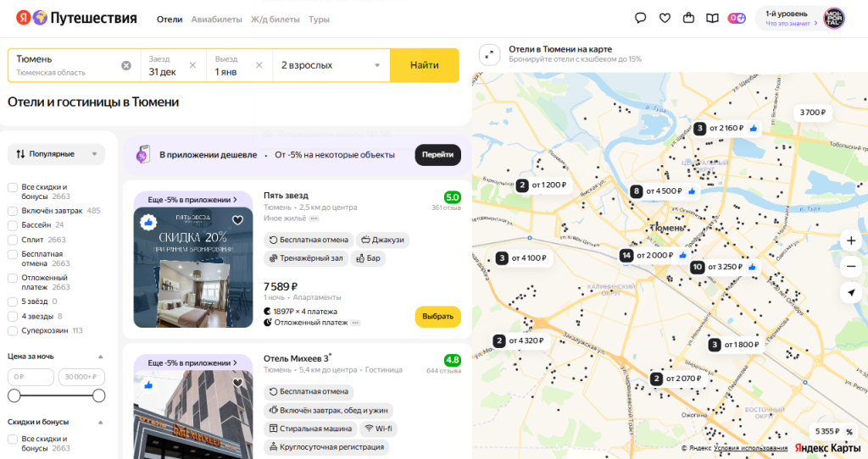Clear the Тюмень destination field
This screenshot has height=459, width=868.
coord(126,65)
